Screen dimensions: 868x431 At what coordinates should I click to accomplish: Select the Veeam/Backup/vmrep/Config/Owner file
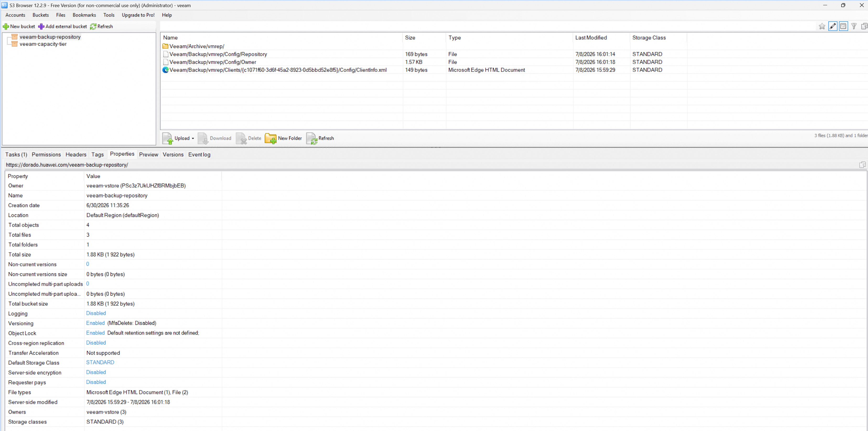pyautogui.click(x=213, y=62)
